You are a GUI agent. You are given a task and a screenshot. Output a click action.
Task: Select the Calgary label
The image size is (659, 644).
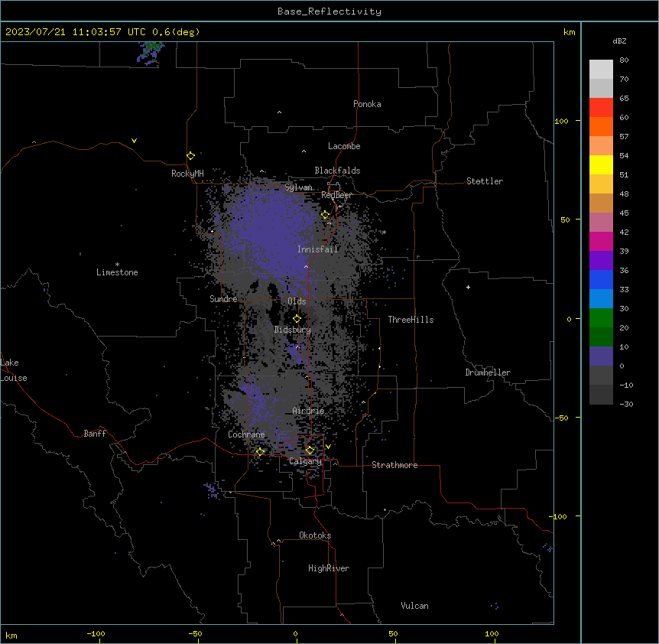[306, 461]
